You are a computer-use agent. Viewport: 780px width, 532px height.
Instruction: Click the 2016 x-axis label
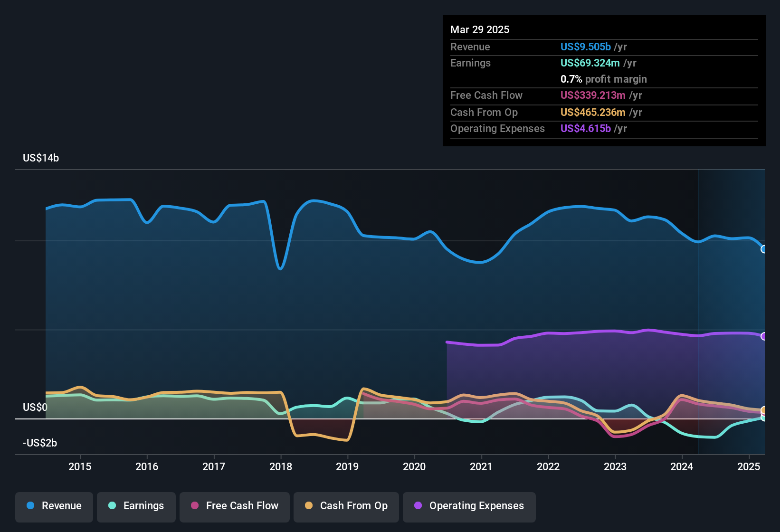point(147,467)
